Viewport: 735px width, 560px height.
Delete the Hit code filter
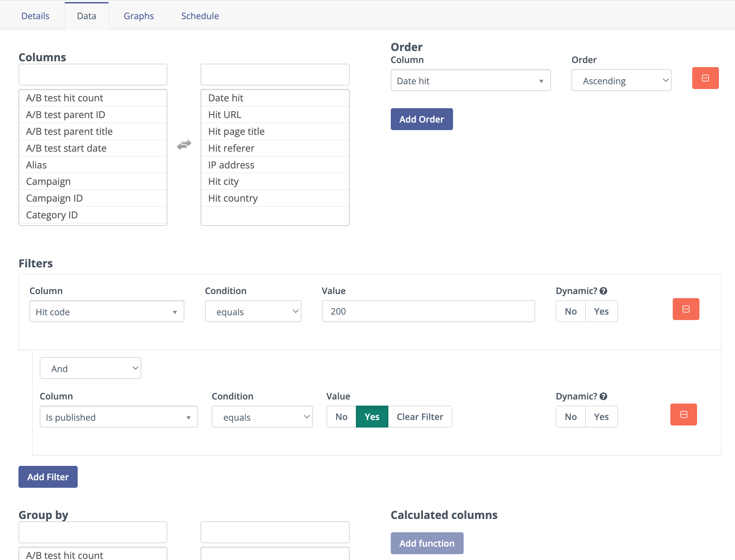[685, 309]
